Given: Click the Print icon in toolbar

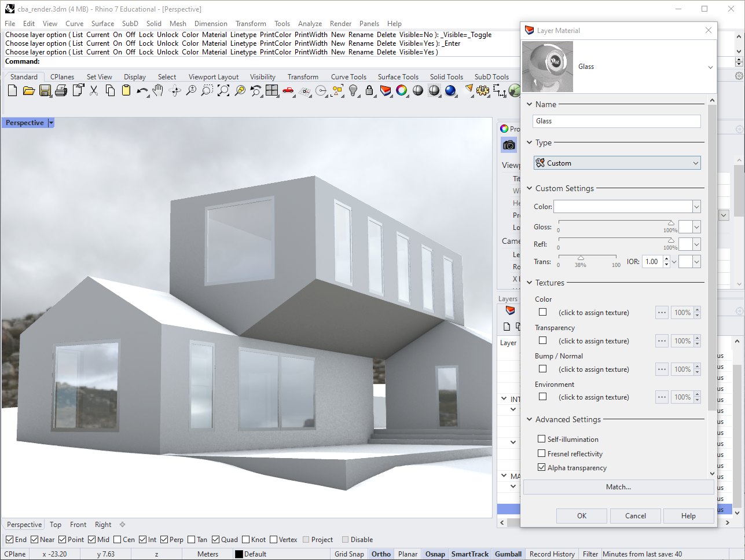Looking at the screenshot, I should pyautogui.click(x=61, y=90).
